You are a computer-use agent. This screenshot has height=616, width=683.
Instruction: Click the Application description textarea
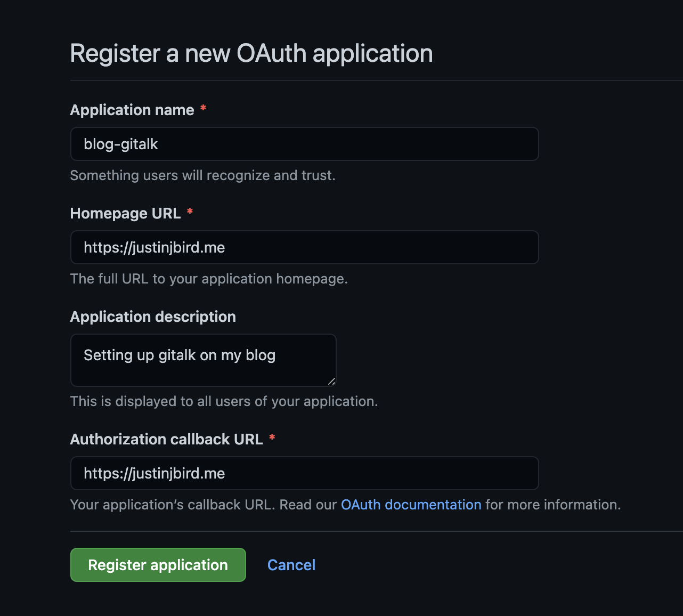(x=204, y=360)
